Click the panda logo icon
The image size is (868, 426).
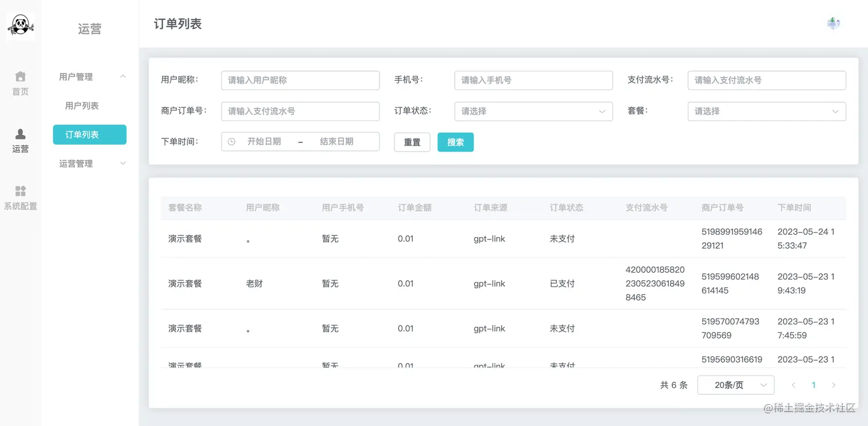pos(21,26)
